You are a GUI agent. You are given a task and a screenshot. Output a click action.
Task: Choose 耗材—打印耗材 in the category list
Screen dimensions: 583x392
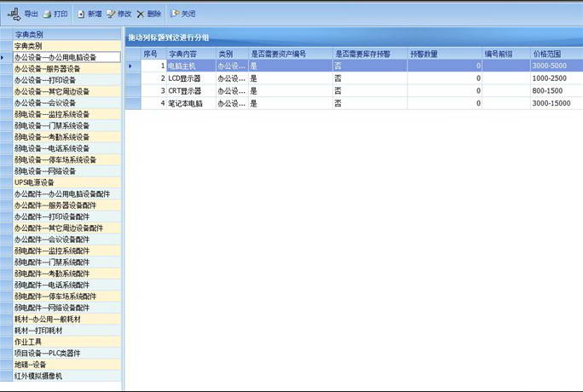38,330
